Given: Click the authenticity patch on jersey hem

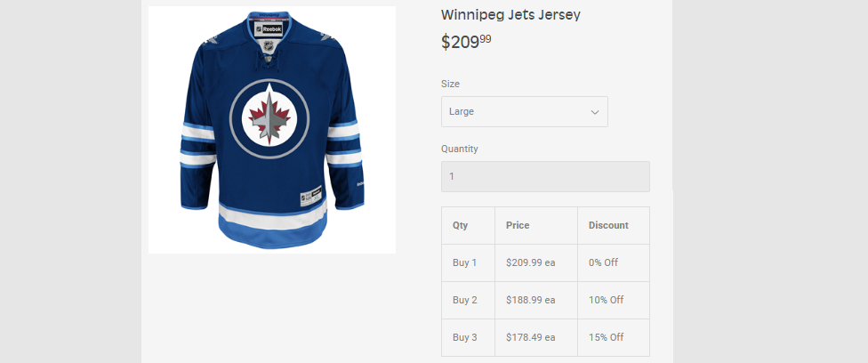Looking at the screenshot, I should (x=311, y=197).
